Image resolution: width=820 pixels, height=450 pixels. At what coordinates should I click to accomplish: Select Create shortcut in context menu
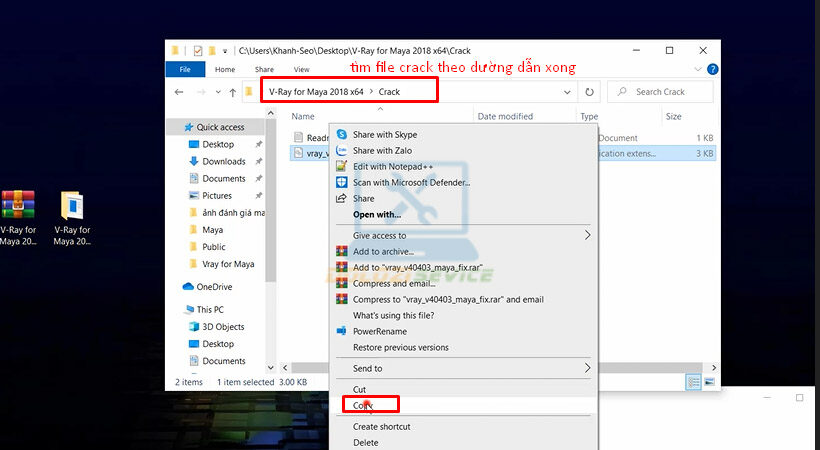coord(381,427)
